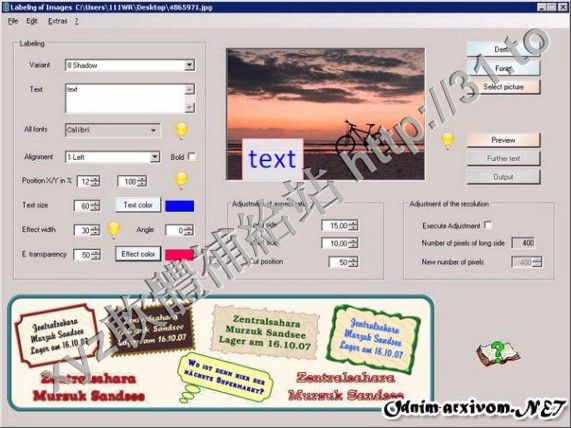This screenshot has height=428, width=571.
Task: Click the Position X stepper showing 12
Action: (88, 181)
